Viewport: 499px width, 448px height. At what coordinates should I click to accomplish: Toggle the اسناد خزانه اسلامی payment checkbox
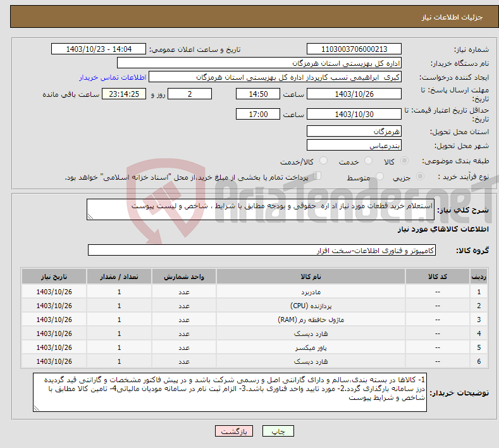[317, 176]
